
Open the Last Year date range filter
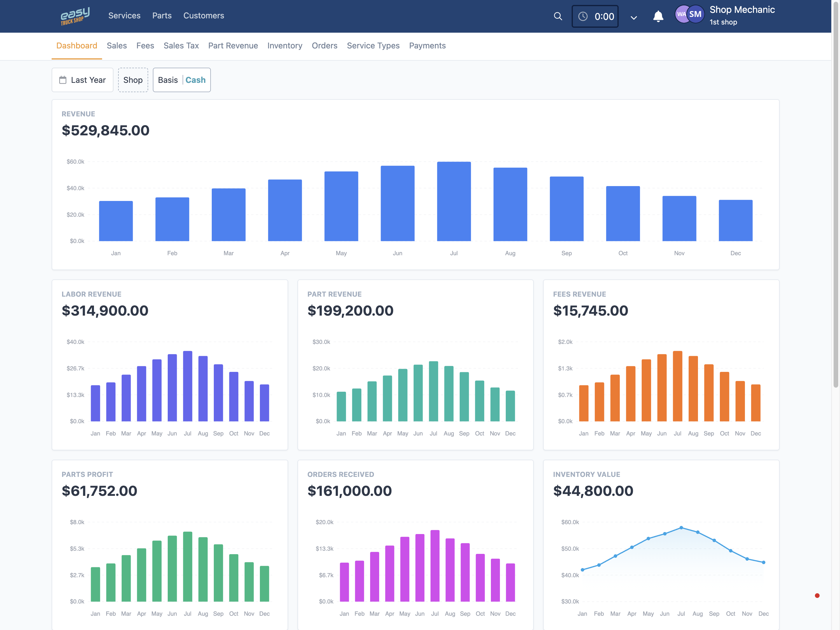click(83, 80)
